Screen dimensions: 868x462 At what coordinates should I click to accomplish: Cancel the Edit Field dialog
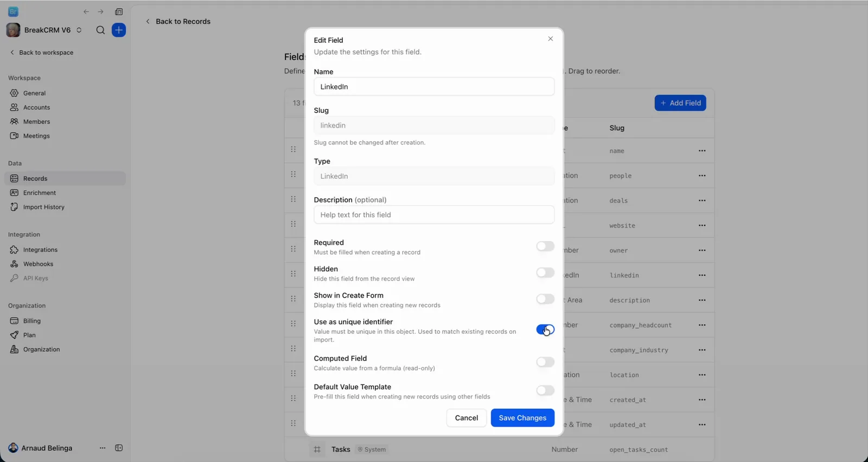[x=466, y=417]
